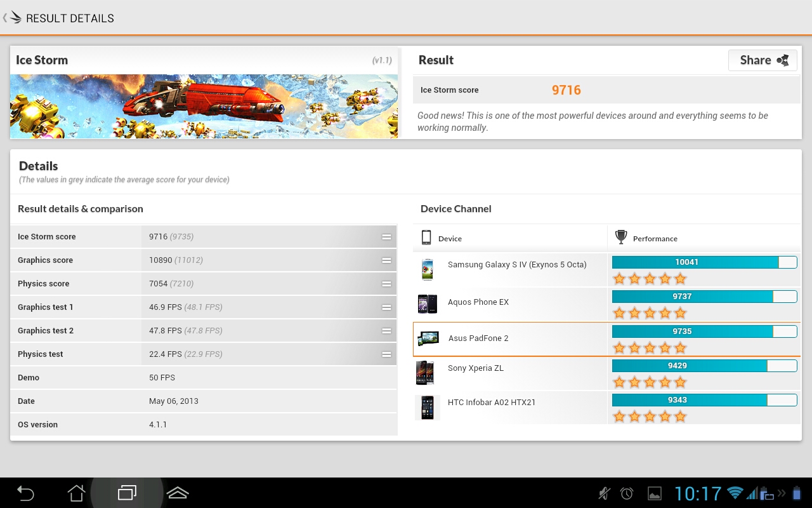Click the 50 FPS Demo value
812x508 pixels.
(162, 378)
